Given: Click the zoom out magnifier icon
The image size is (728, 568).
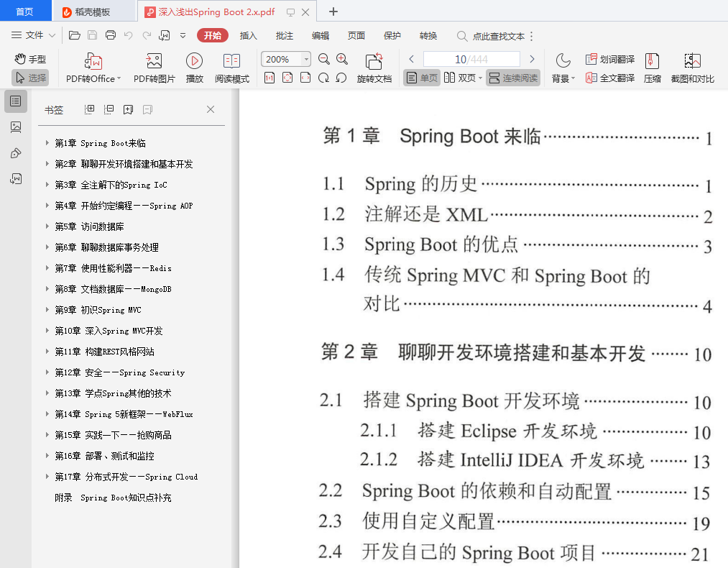Looking at the screenshot, I should click(323, 59).
